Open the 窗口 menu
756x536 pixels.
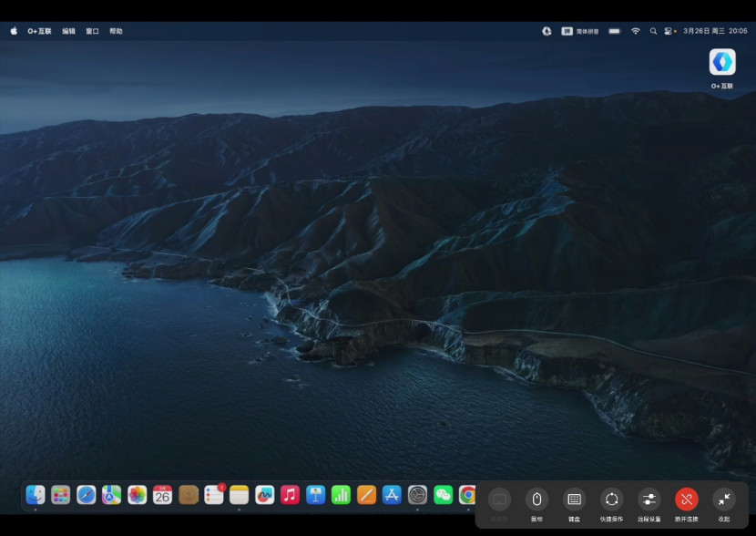click(92, 31)
